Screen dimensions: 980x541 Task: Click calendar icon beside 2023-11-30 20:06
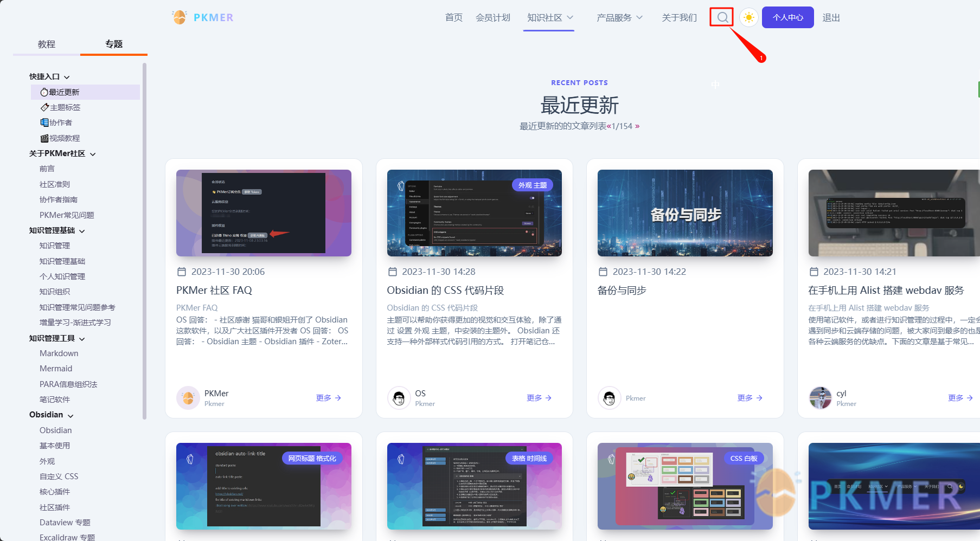tap(182, 272)
